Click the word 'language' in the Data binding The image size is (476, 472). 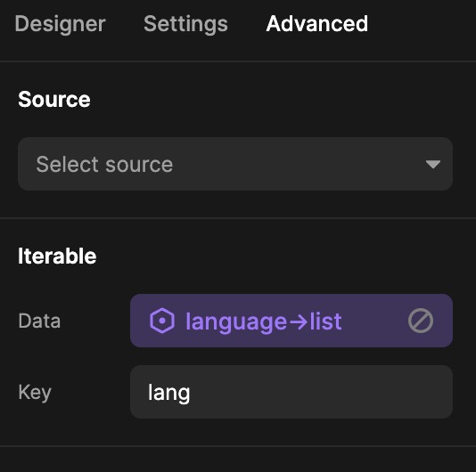pos(236,322)
